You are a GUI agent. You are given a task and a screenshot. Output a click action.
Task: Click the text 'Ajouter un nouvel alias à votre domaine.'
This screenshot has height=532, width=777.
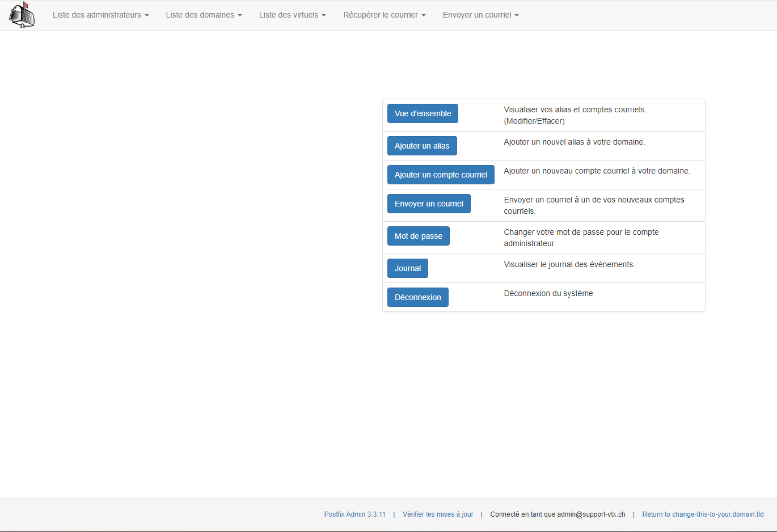pos(575,142)
